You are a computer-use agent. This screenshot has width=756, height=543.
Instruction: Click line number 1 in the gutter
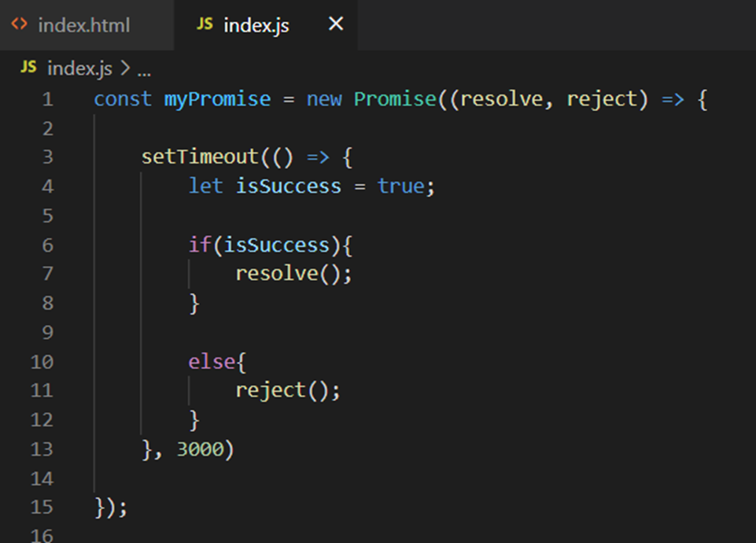[x=47, y=99]
